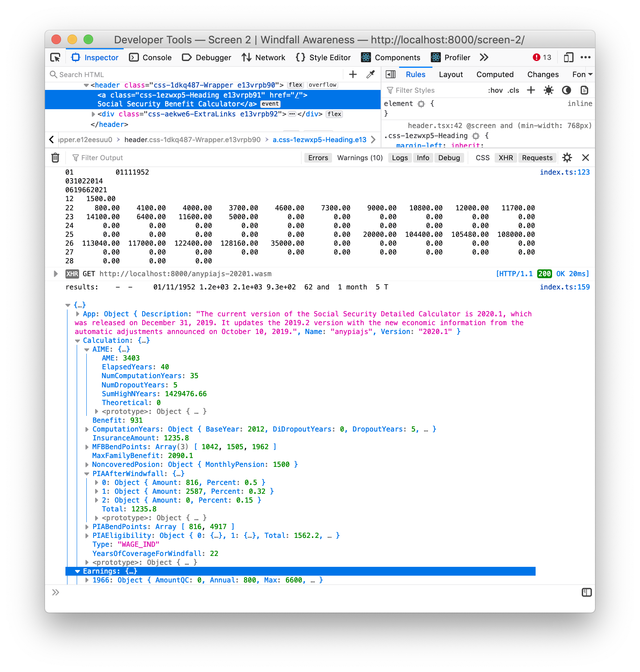The width and height of the screenshot is (640, 672).
Task: Open the sidebar tabs overflow dropdown
Action: click(x=590, y=74)
